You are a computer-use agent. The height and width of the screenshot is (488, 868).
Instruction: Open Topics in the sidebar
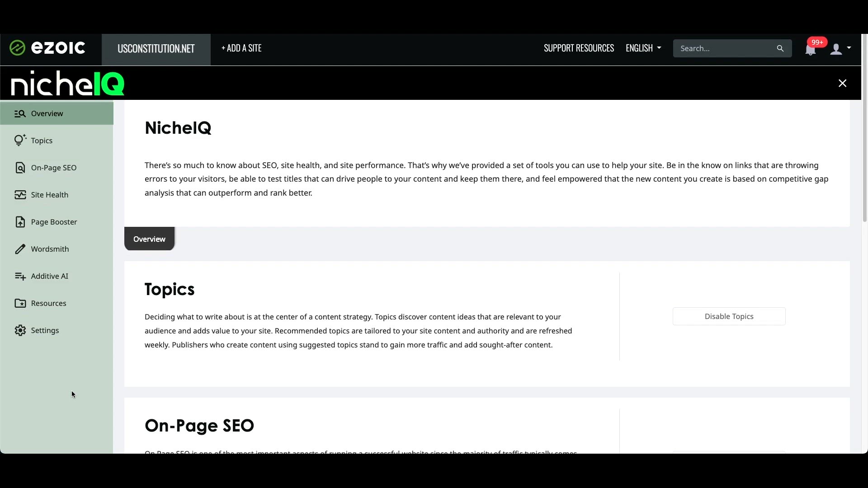tap(57, 141)
